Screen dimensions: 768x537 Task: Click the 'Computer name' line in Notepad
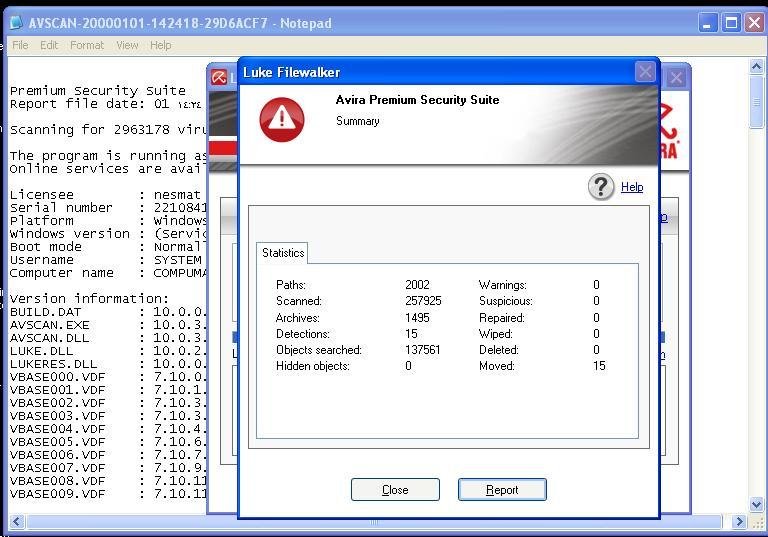coord(108,272)
